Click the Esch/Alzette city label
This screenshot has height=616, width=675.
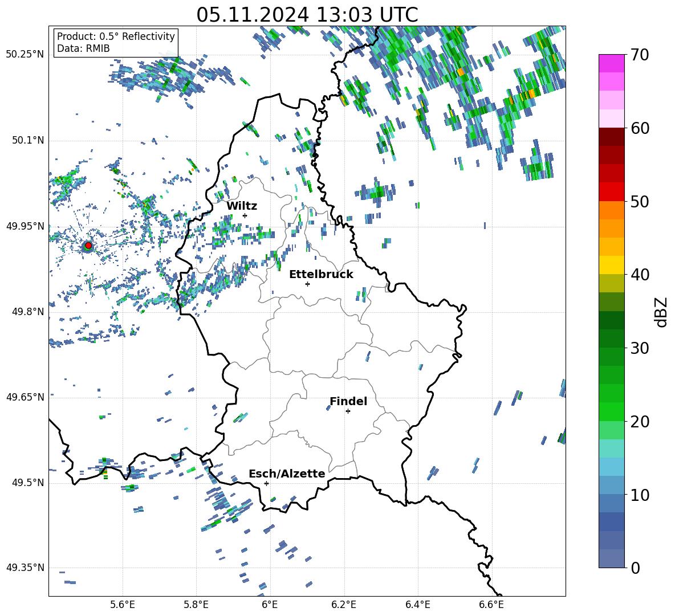pos(287,474)
